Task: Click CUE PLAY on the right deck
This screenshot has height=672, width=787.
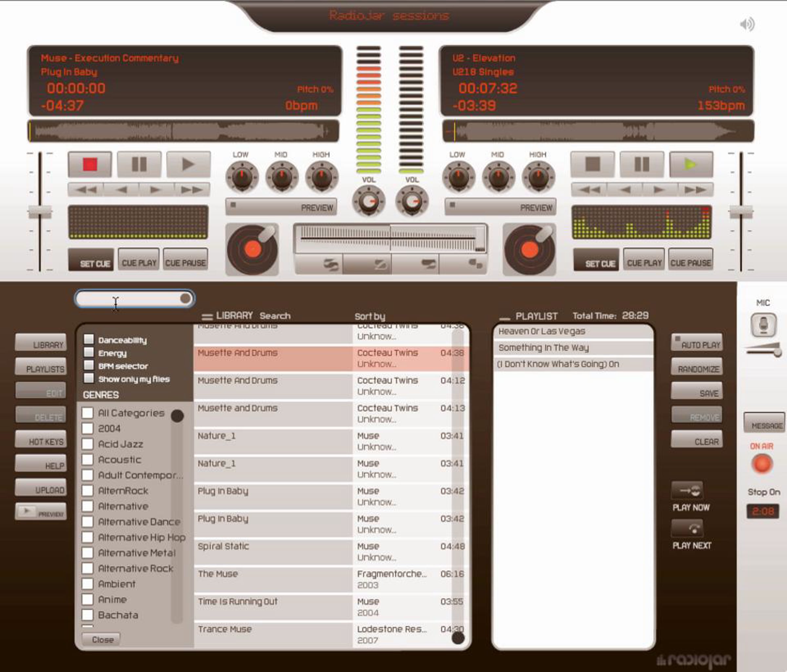Action: pyautogui.click(x=644, y=260)
